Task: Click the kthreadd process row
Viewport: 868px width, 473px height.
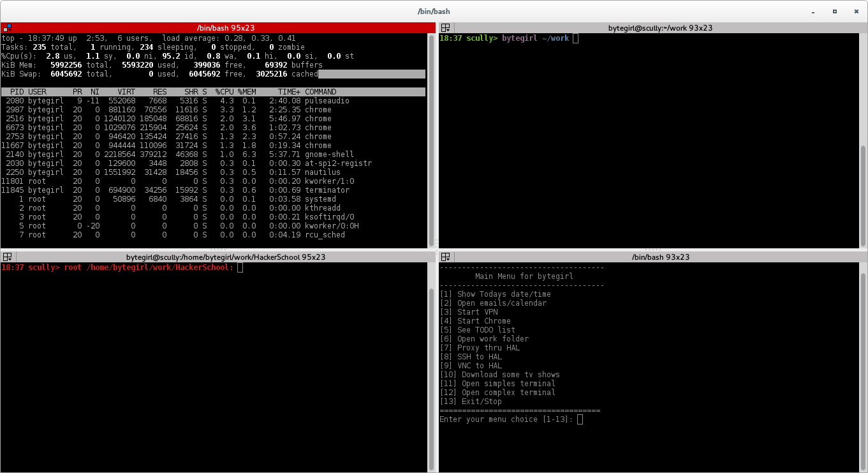Action: pos(213,208)
